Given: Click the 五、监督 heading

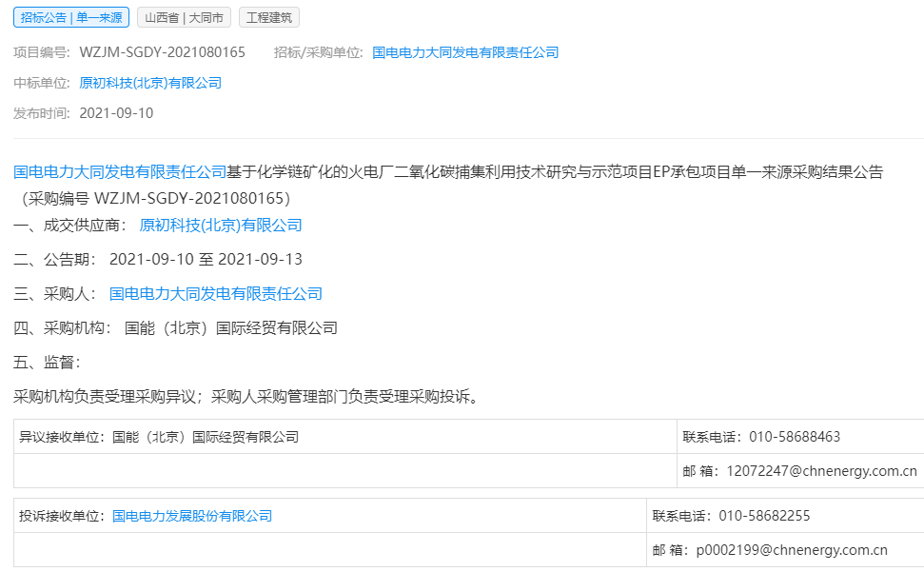Looking at the screenshot, I should (x=48, y=362).
